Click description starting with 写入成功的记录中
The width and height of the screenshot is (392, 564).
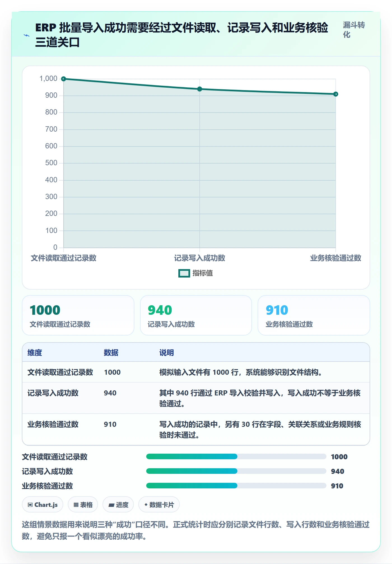tap(260, 430)
